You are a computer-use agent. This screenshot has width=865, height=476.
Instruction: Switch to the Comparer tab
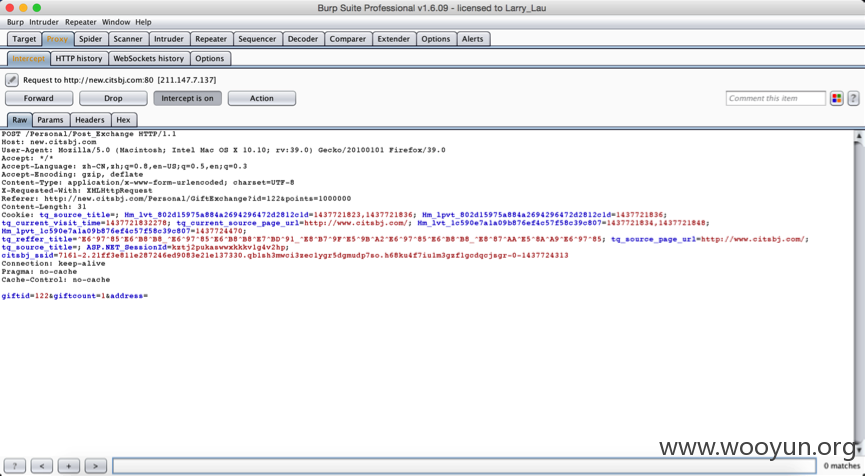pos(348,39)
